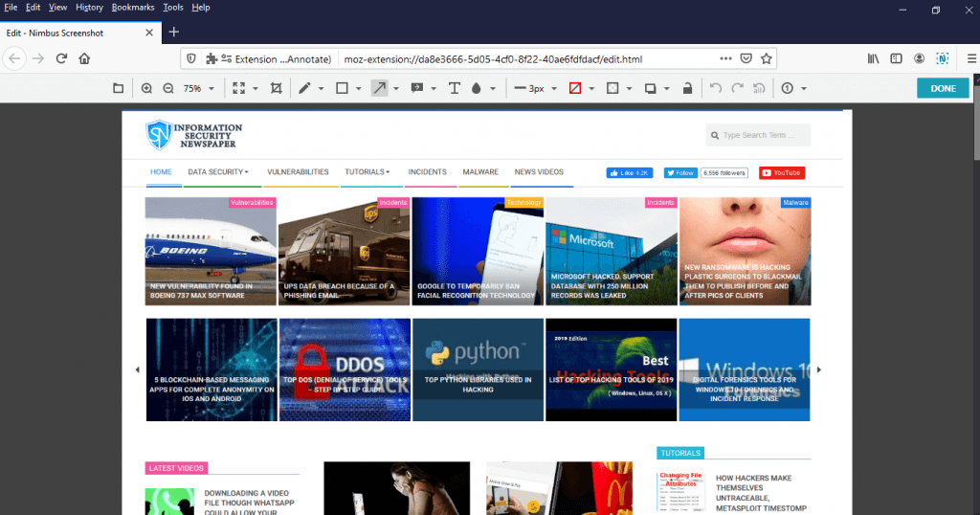This screenshot has height=515, width=980.
Task: Click the Type Search Term field in capture
Action: [x=758, y=135]
